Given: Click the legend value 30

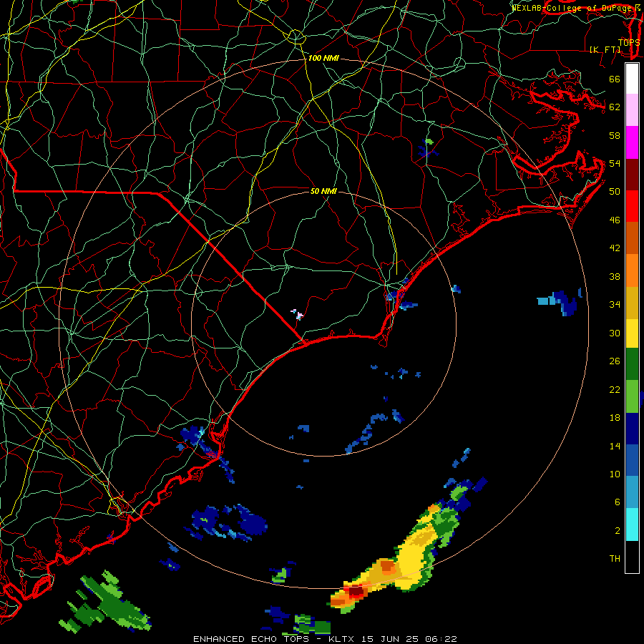Looking at the screenshot, I should (615, 333).
